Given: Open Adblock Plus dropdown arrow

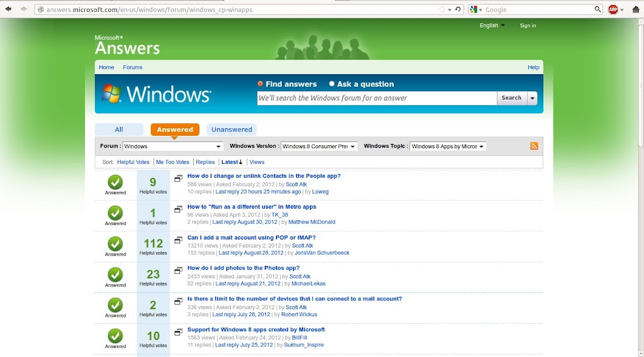Looking at the screenshot, I should click(x=622, y=10).
